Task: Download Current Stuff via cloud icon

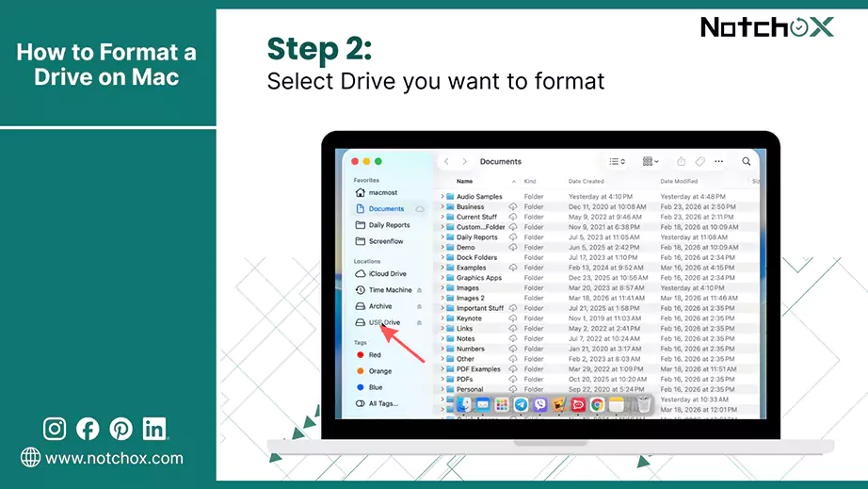Action: (x=512, y=217)
